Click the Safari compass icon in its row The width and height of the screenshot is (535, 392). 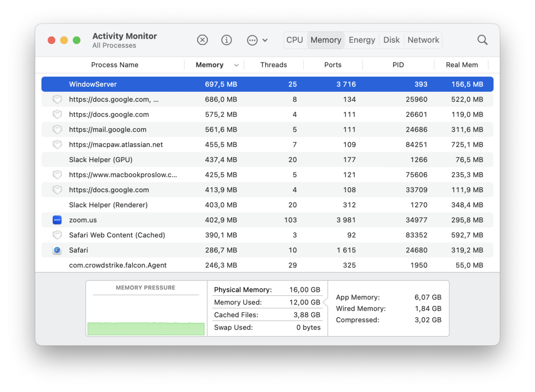click(x=57, y=250)
